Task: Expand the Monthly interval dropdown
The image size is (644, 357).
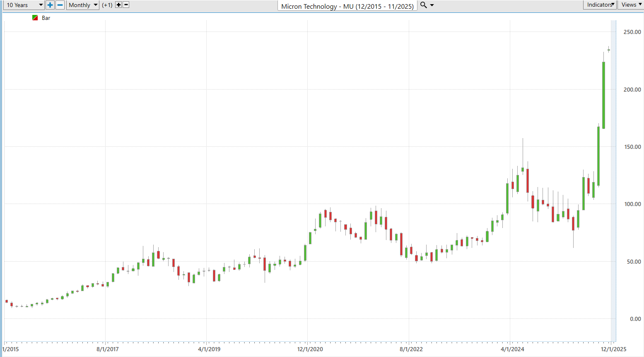Action: (83, 5)
